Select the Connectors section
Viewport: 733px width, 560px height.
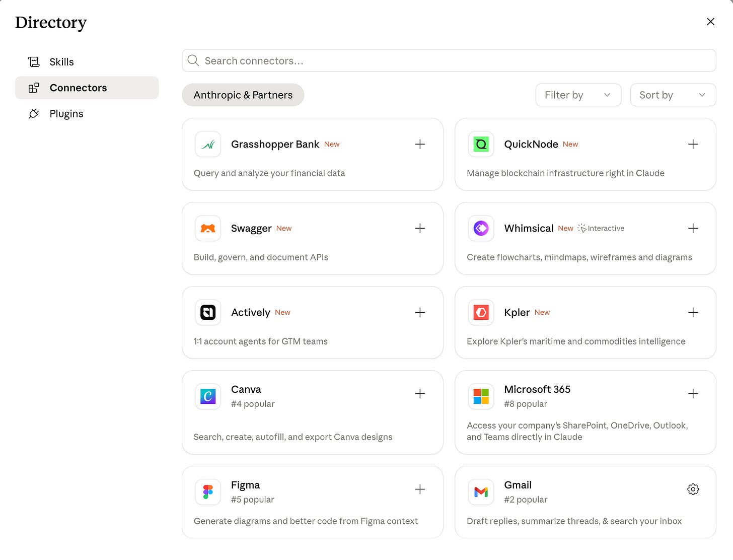click(87, 88)
